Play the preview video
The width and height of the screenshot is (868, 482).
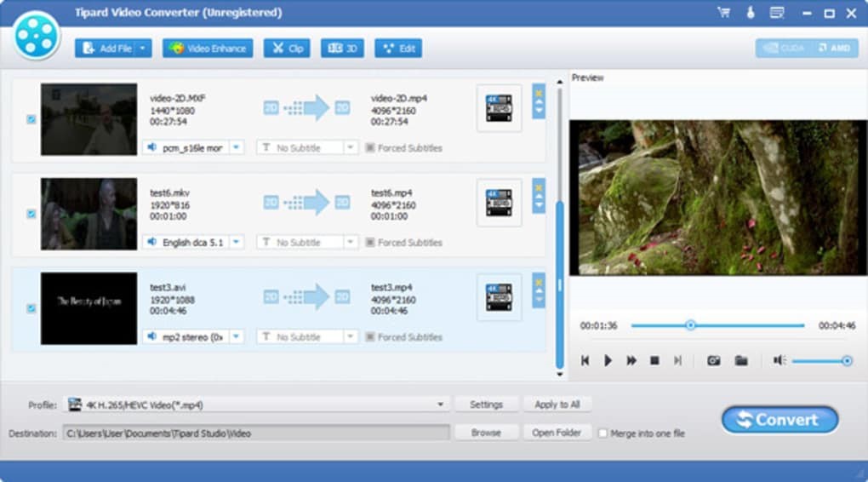(x=608, y=361)
